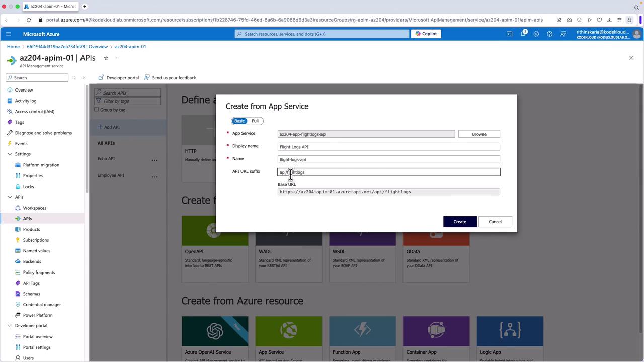Click the Base URL read-only field
The image size is (644, 362).
388,192
